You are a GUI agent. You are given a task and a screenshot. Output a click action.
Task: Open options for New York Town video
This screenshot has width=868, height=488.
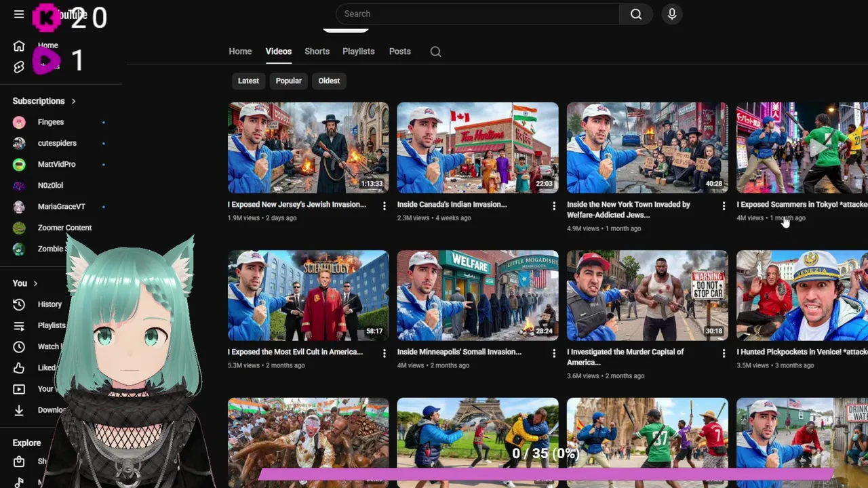point(723,205)
